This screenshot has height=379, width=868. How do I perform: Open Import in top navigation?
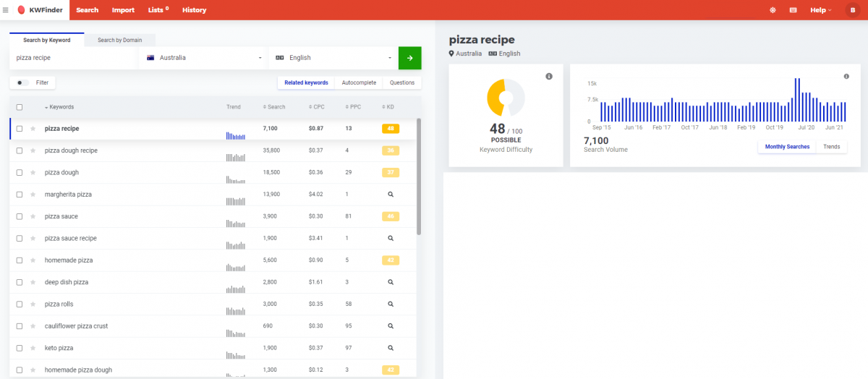(x=123, y=10)
